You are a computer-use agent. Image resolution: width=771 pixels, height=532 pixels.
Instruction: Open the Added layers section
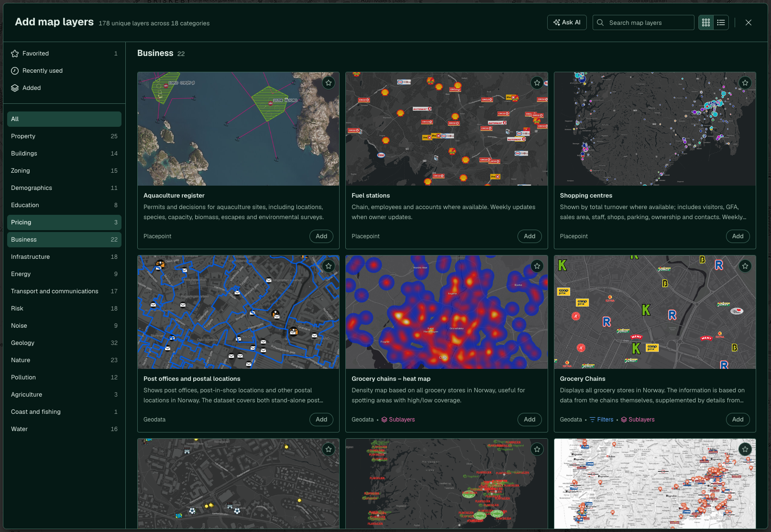64,88
